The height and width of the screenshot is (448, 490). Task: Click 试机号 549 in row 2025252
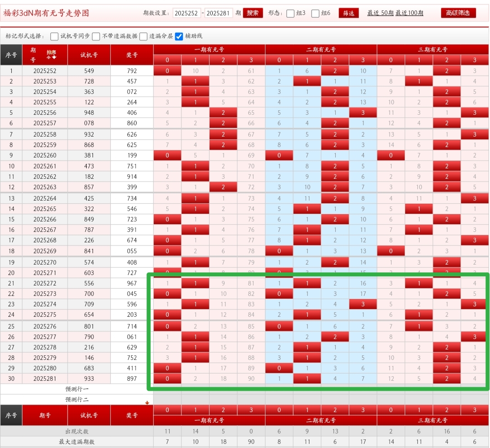click(89, 71)
